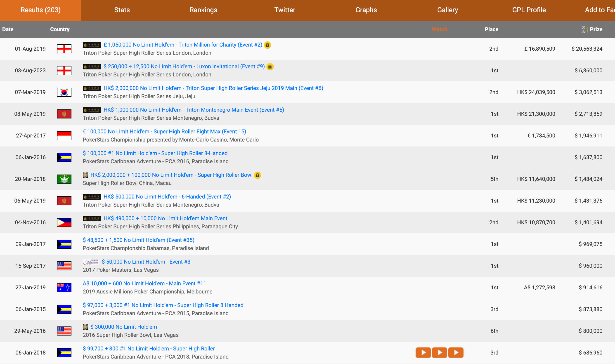Click the lock icon next to Luxon Invitational

pos(270,67)
